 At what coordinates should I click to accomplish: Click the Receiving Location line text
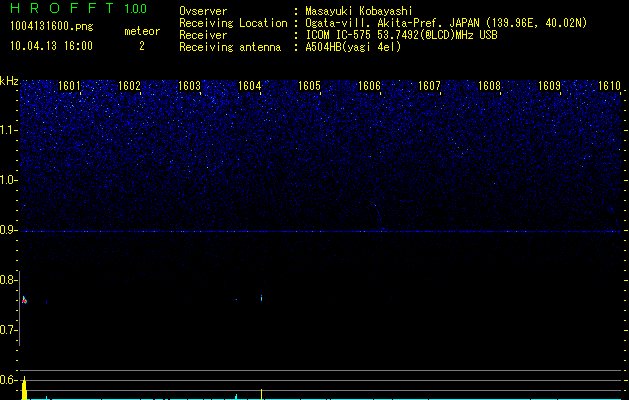(x=383, y=23)
